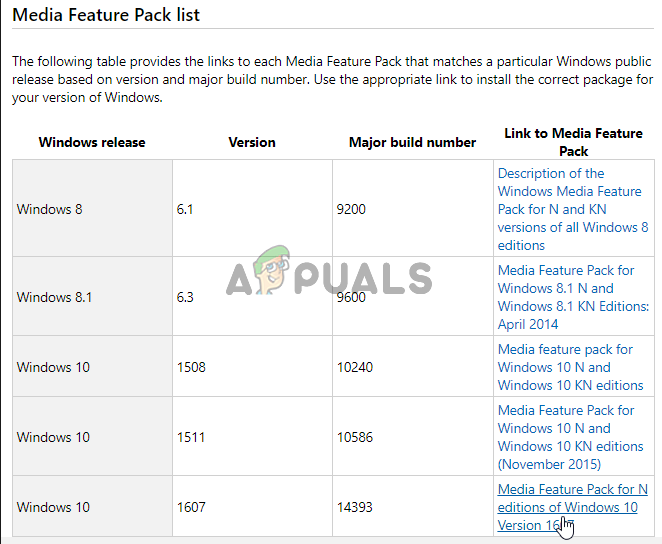Click the Version column header
The image size is (662, 544).
[252, 142]
